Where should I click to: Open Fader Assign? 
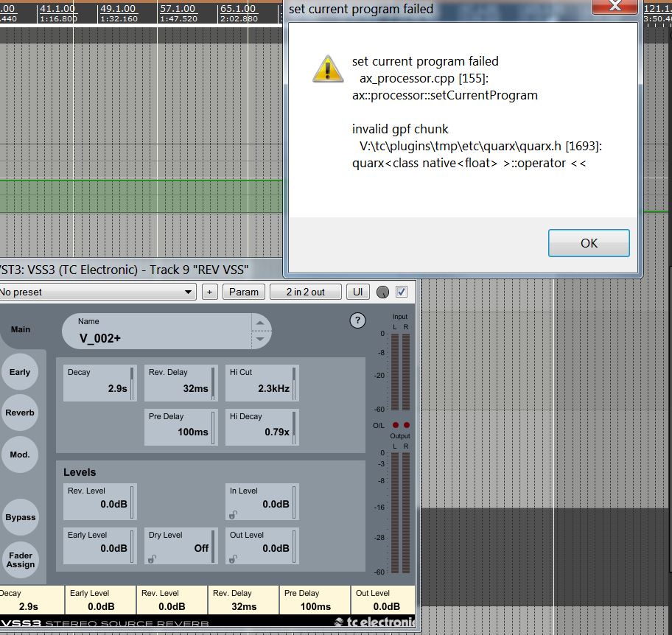pos(20,560)
